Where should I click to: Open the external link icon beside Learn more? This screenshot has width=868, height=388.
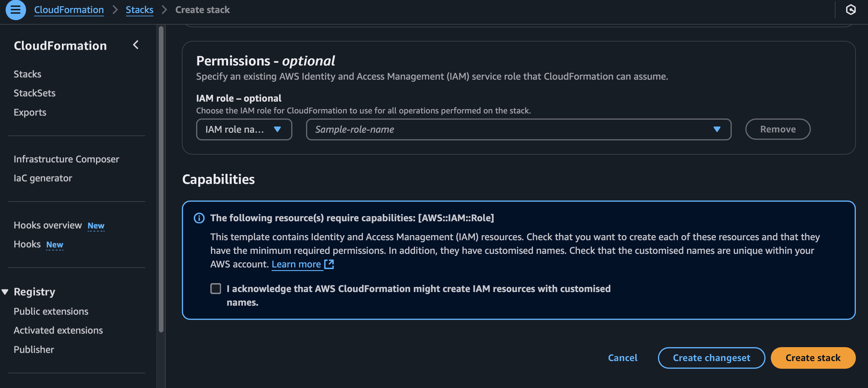click(329, 264)
